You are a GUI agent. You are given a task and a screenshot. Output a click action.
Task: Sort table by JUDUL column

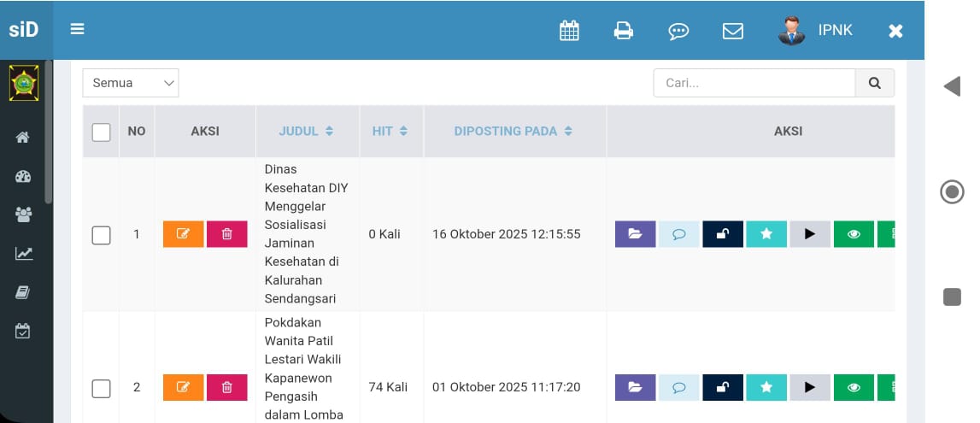pyautogui.click(x=306, y=132)
